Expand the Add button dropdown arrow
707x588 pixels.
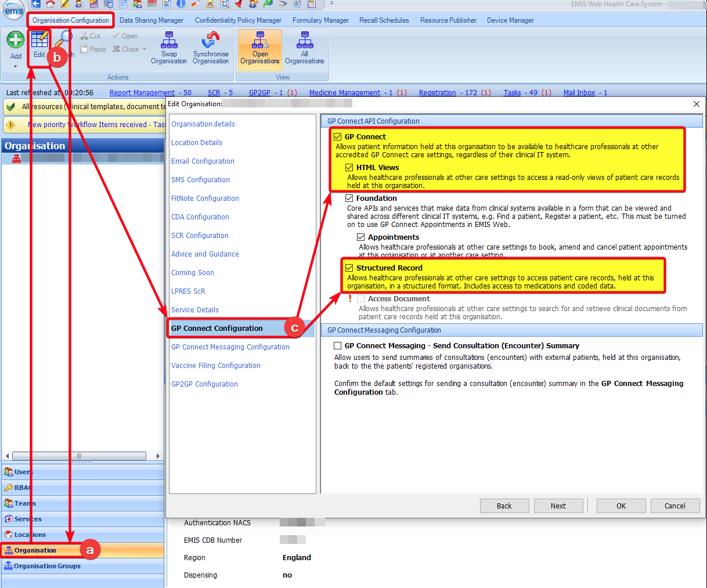click(16, 66)
